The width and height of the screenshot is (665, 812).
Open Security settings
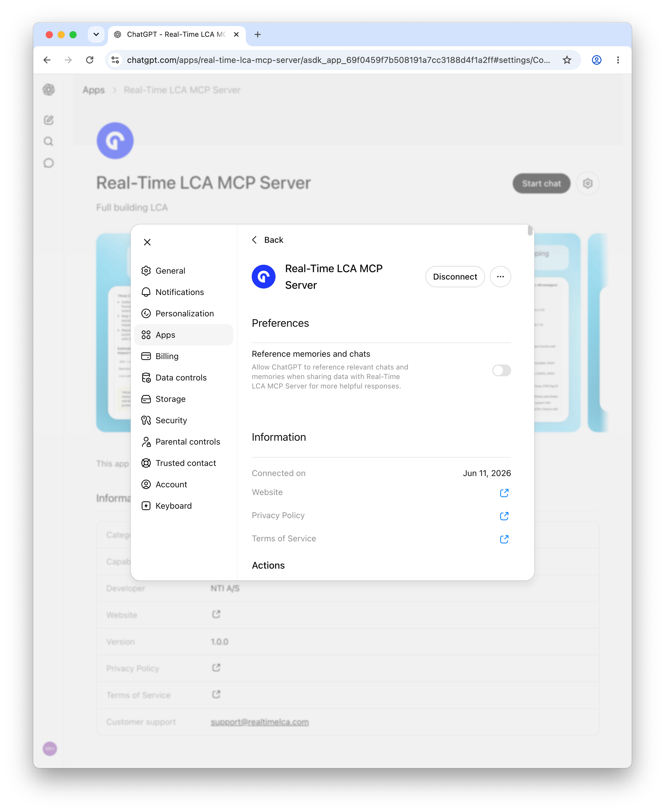(183, 420)
